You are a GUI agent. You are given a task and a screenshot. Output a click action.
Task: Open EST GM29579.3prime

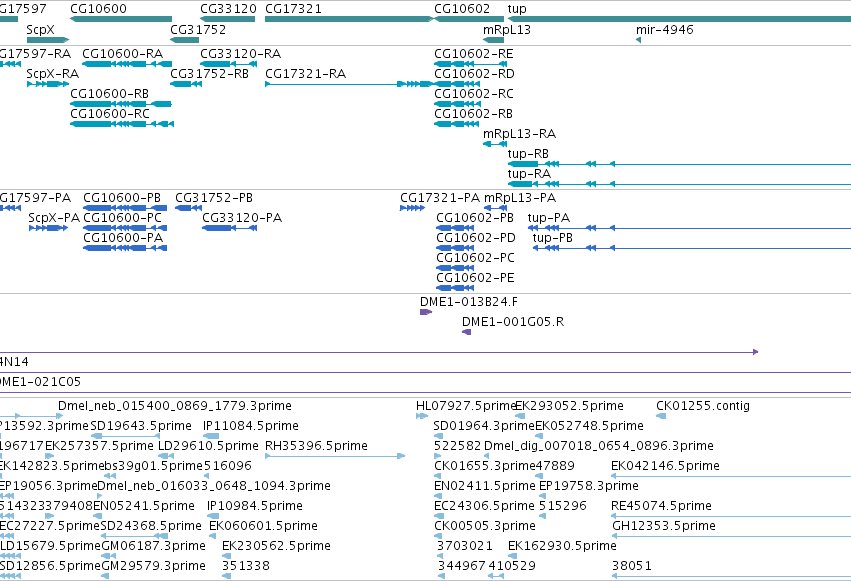pyautogui.click(x=154, y=567)
